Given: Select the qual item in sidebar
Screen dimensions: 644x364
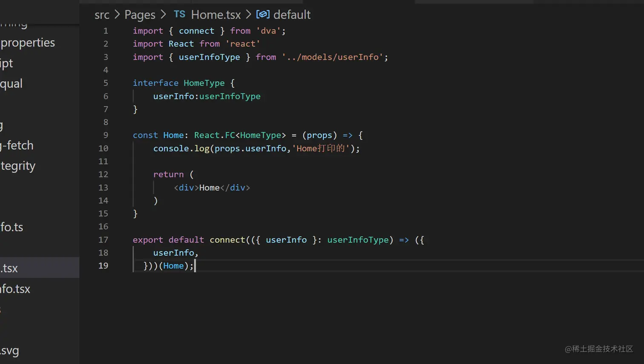Looking at the screenshot, I should click(11, 84).
